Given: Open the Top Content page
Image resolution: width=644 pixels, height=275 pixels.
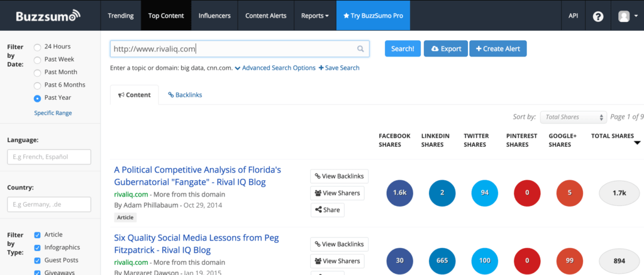Looking at the screenshot, I should (x=166, y=16).
